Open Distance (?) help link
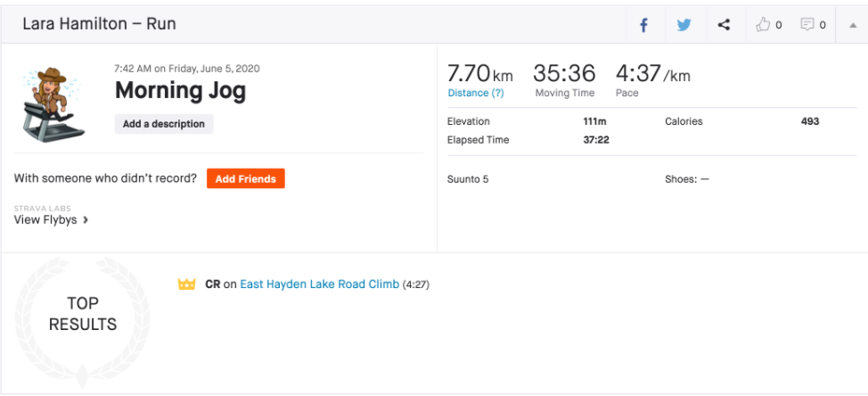 (476, 93)
